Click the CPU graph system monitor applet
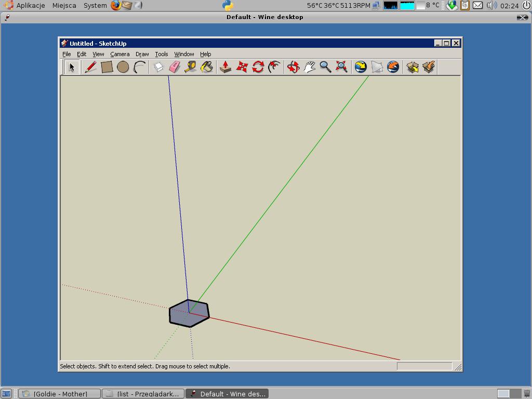The image size is (532, 399). click(391, 5)
